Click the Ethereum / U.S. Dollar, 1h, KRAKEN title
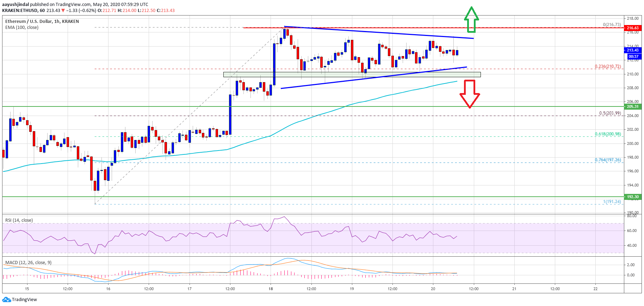 [x=42, y=22]
